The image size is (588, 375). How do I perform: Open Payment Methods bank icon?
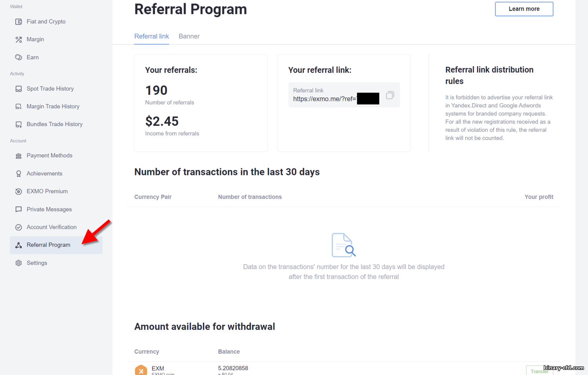(18, 156)
